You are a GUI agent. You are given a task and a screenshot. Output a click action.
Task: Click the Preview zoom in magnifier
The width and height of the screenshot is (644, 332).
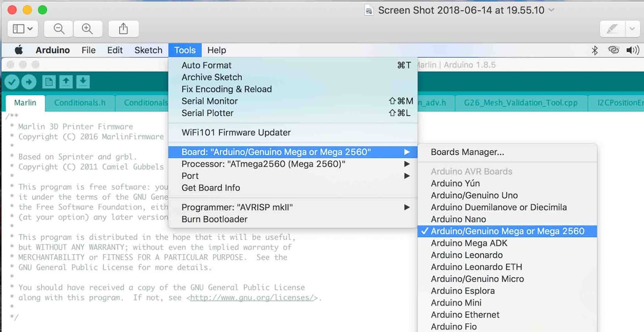[x=87, y=29]
